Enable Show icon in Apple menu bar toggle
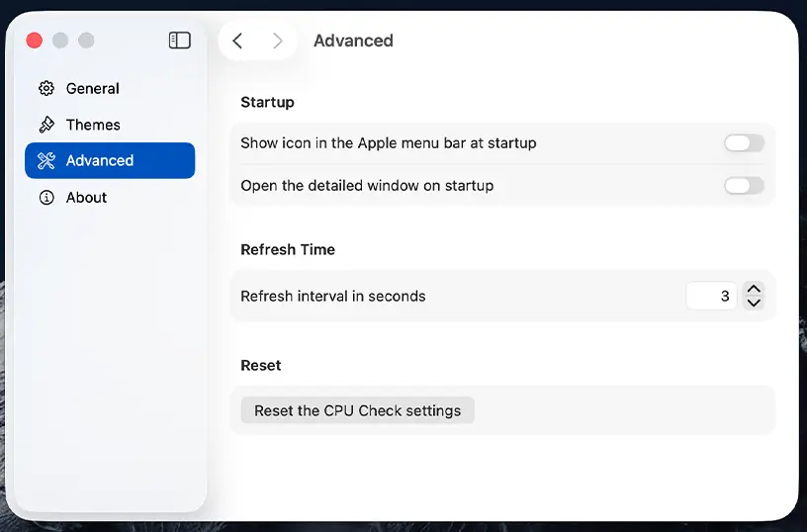807x532 pixels. tap(744, 143)
